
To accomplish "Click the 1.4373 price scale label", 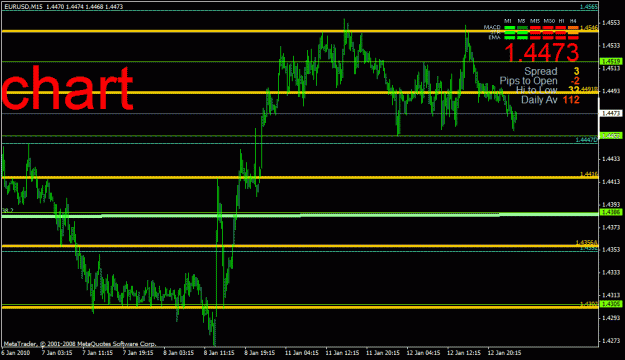I will (x=611, y=227).
